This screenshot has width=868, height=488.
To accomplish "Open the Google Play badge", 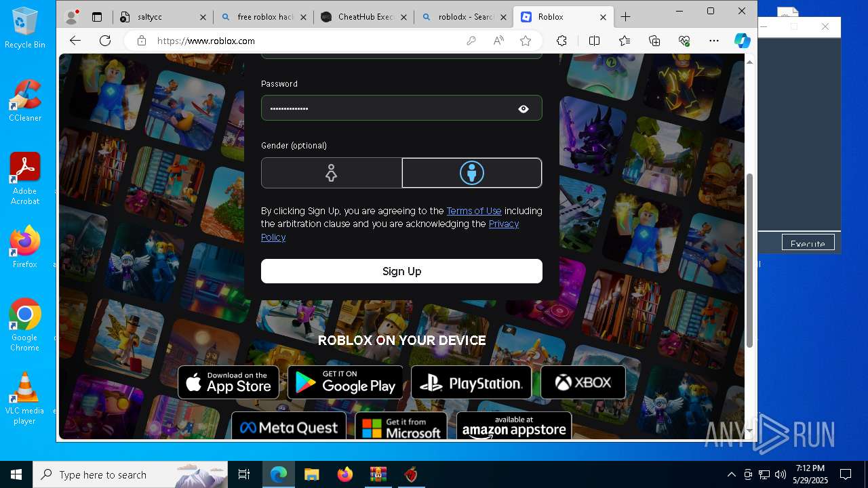I will (345, 382).
